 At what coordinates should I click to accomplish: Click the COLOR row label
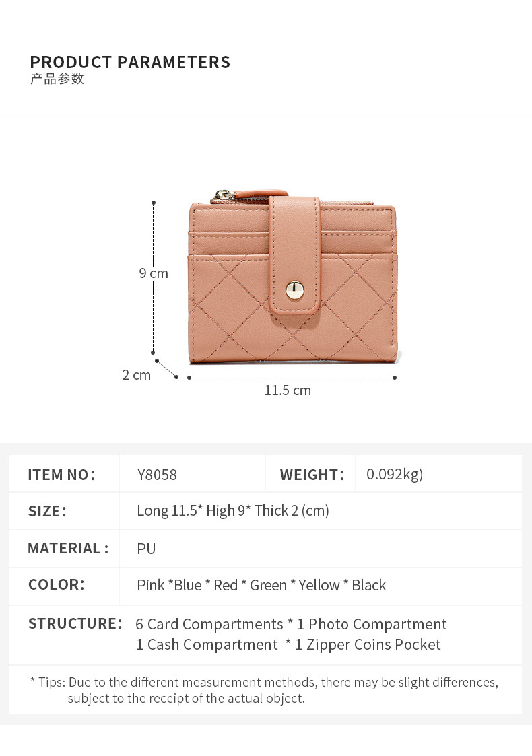click(x=57, y=585)
